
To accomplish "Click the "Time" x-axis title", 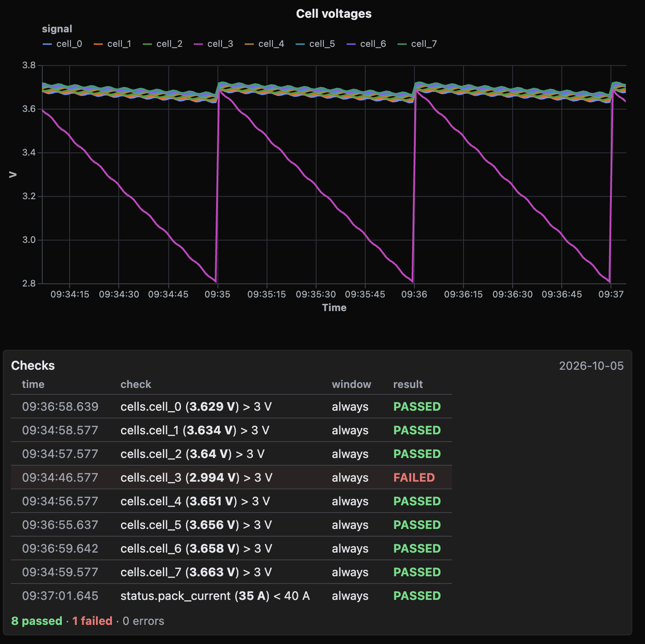I will [x=334, y=307].
